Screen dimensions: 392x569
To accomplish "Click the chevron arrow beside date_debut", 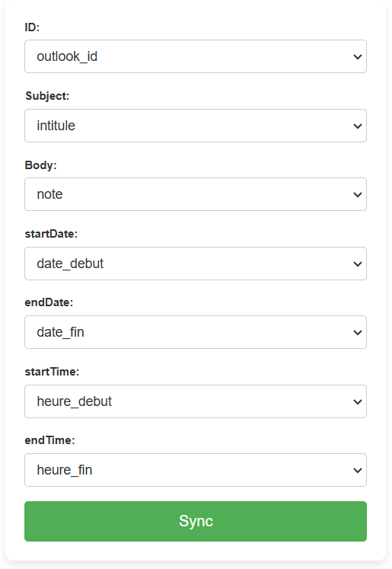I will pyautogui.click(x=358, y=264).
